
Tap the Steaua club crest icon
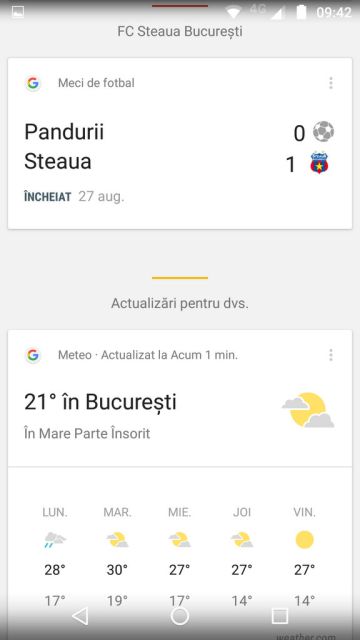pos(319,163)
